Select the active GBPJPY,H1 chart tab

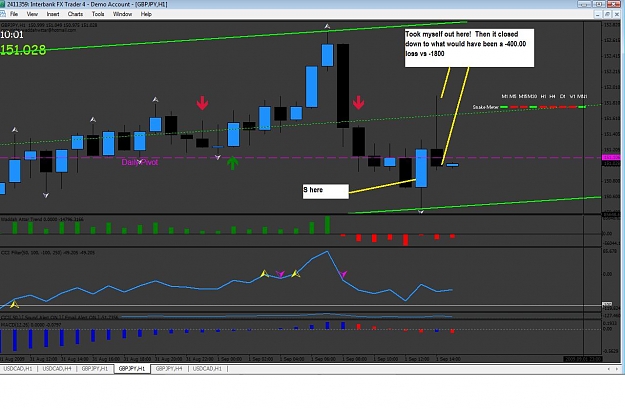click(132, 369)
